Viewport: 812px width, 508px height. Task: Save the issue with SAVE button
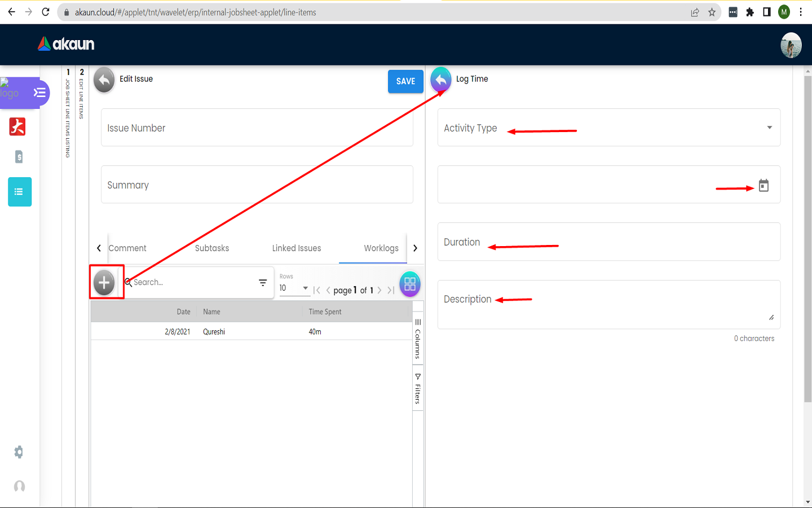[x=405, y=81]
